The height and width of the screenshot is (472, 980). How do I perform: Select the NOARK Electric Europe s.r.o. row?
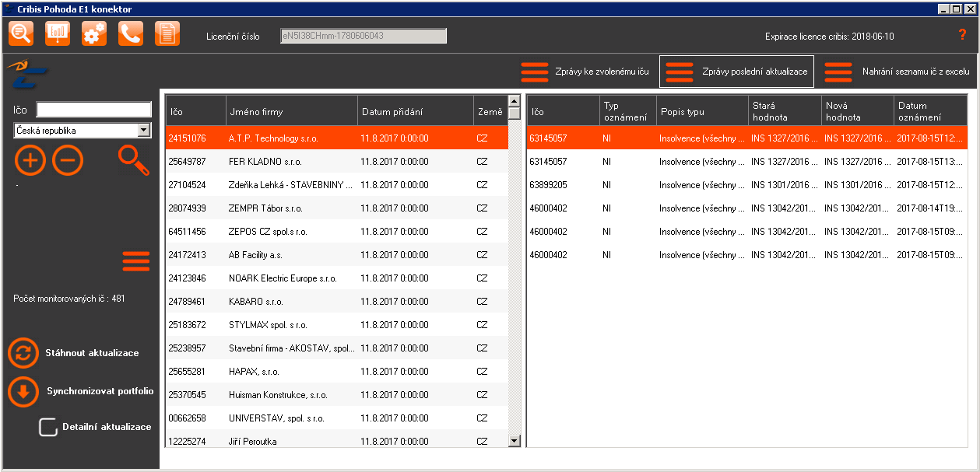(336, 278)
